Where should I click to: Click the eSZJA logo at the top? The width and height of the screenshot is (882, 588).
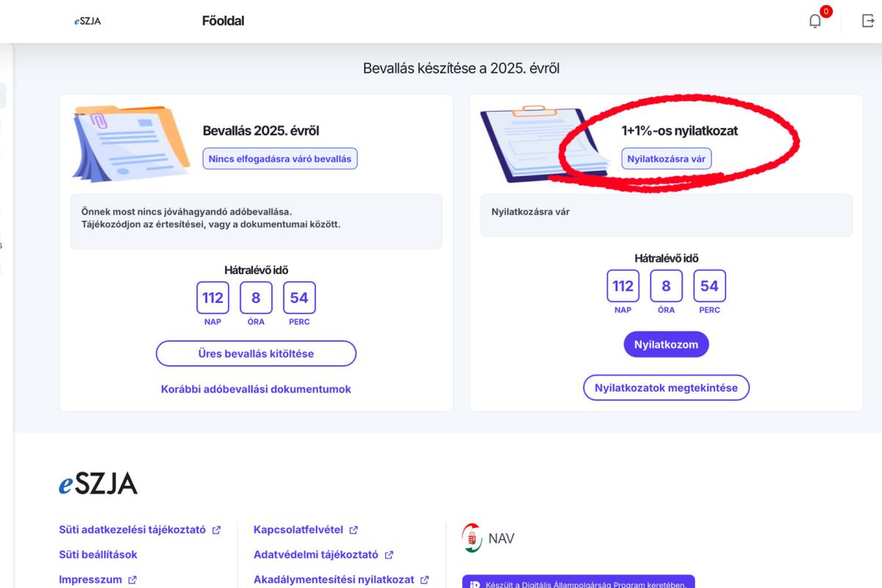click(x=87, y=21)
